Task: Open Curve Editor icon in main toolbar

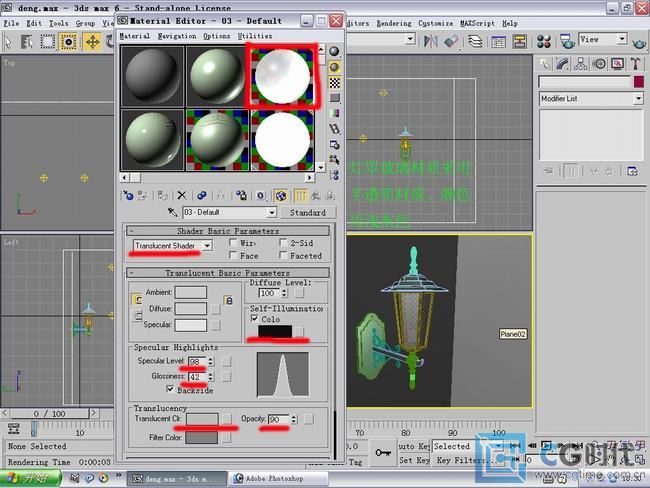Action: tap(498, 41)
